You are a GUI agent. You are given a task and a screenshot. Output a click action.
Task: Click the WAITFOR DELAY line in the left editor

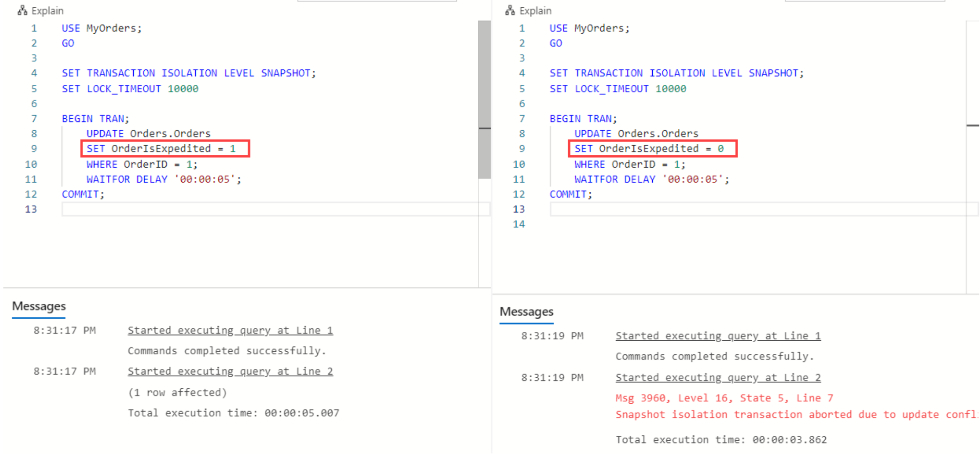164,179
